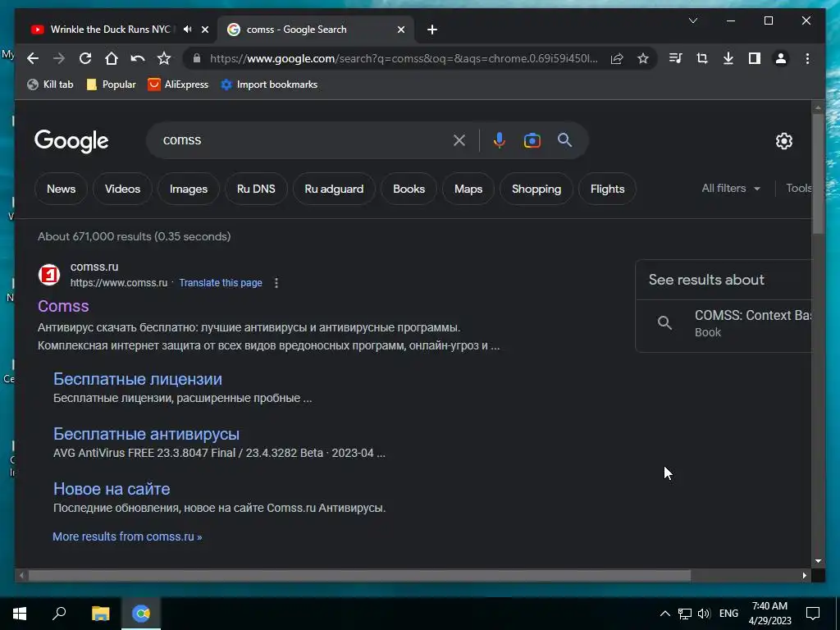Image resolution: width=840 pixels, height=630 pixels.
Task: Close the Wrinkle the Duck tab
Action: [x=204, y=30]
